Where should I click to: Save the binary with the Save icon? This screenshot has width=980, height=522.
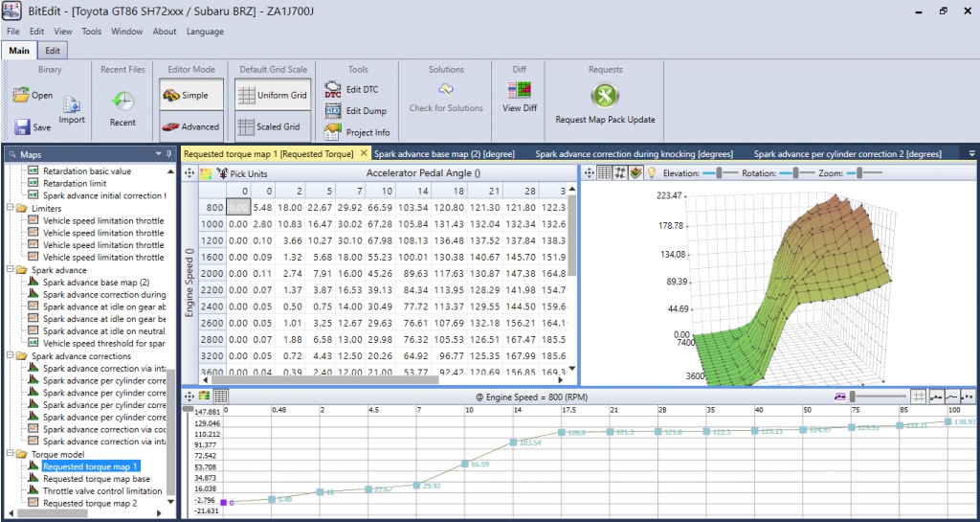[x=23, y=126]
